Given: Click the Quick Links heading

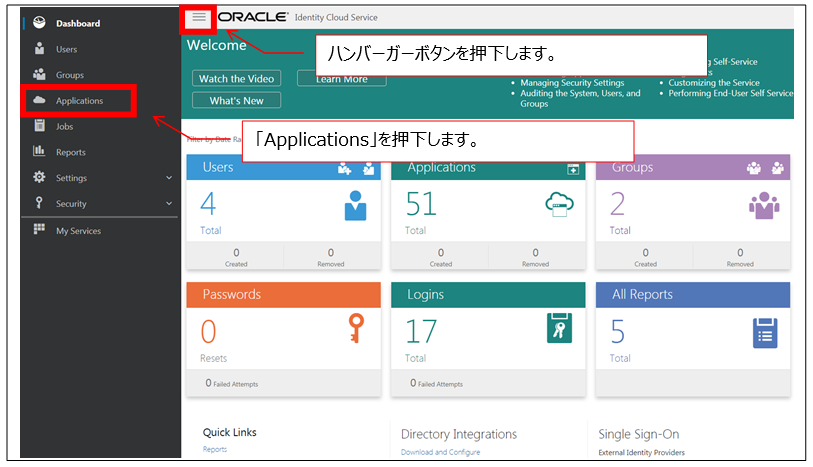Looking at the screenshot, I should click(x=230, y=432).
